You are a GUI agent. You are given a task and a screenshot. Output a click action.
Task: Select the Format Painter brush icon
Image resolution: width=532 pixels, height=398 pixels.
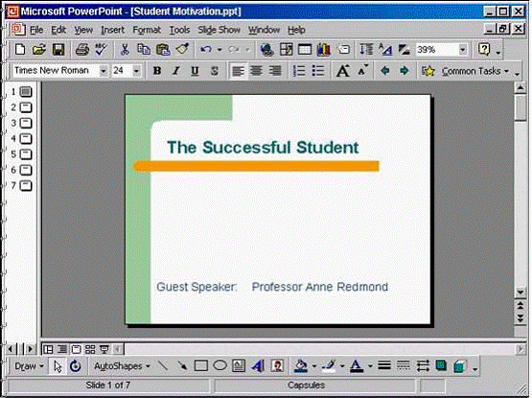click(x=182, y=50)
